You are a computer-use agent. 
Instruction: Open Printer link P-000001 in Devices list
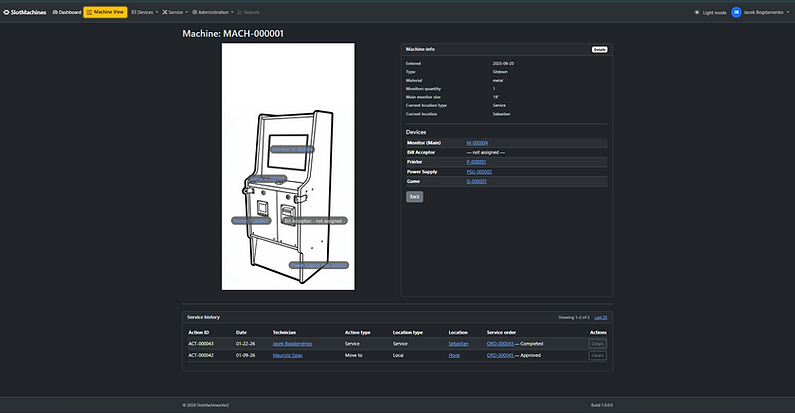pyautogui.click(x=476, y=162)
